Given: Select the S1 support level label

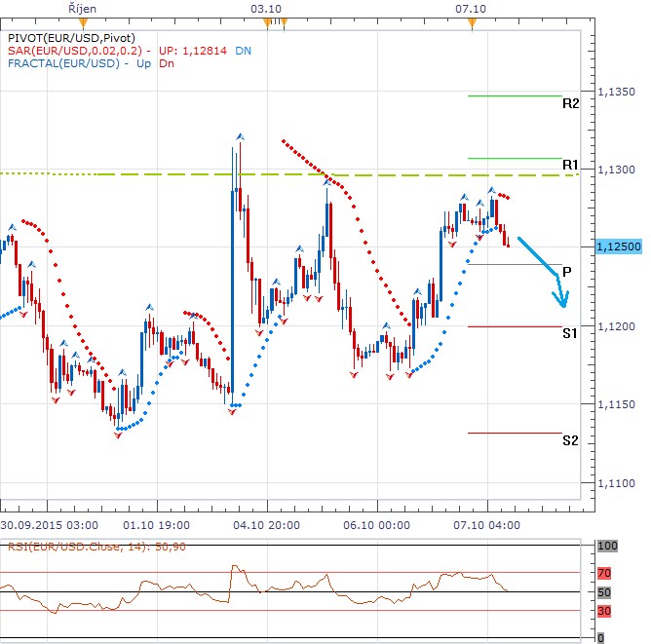Looking at the screenshot, I should point(570,333).
